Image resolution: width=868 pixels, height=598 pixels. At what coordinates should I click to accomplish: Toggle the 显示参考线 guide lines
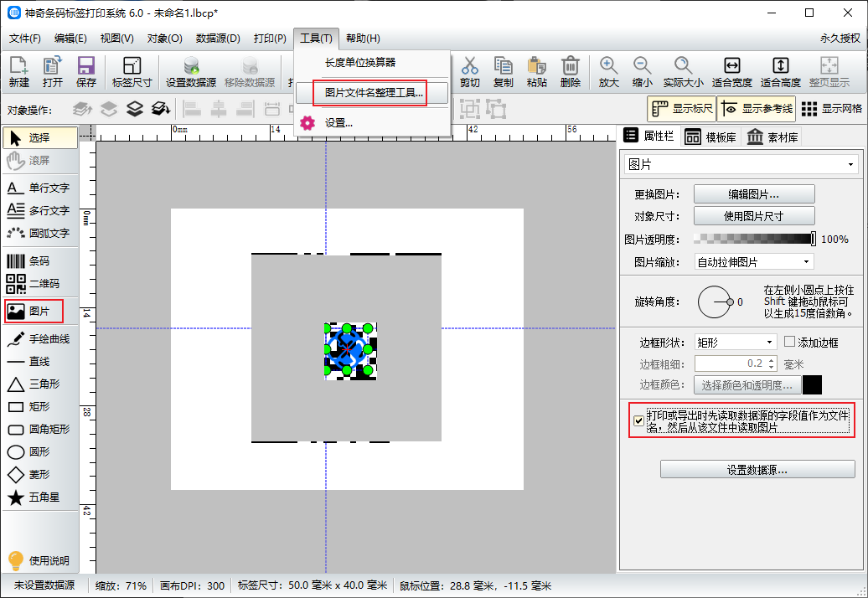click(x=757, y=109)
